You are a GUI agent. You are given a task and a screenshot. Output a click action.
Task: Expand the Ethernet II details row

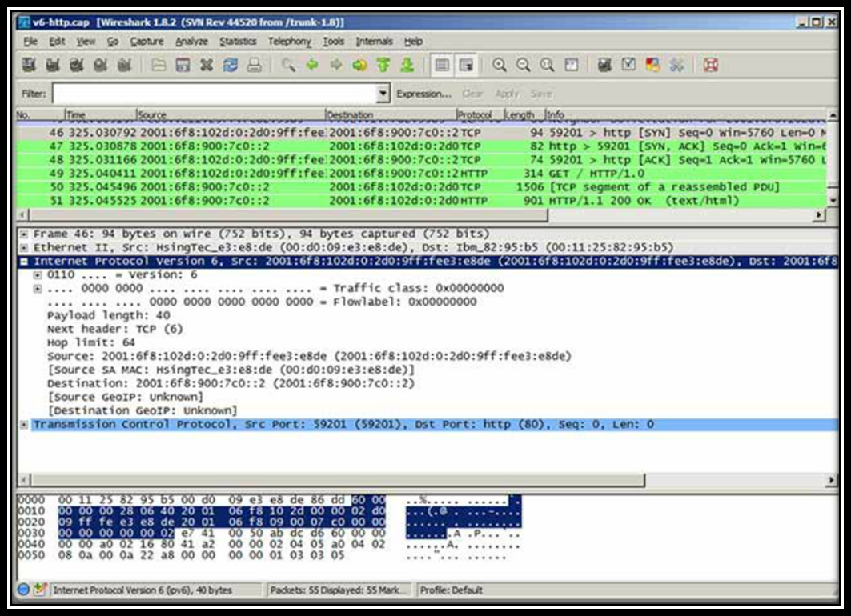(25, 248)
